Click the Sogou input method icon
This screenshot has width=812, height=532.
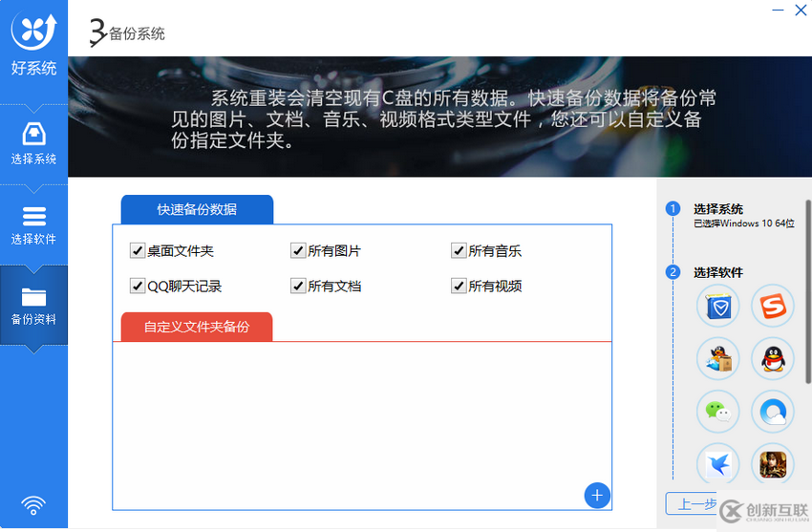pos(773,306)
